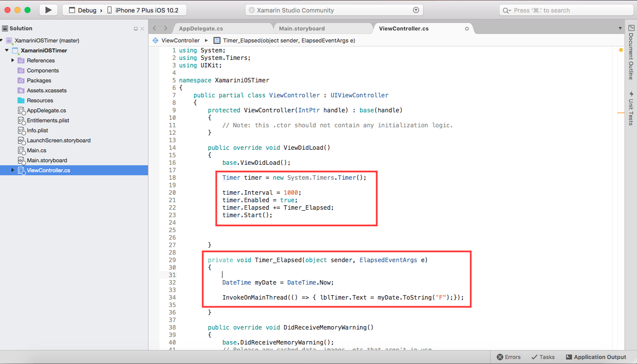Show the Application Output pad
The image size is (637, 364).
tap(596, 357)
